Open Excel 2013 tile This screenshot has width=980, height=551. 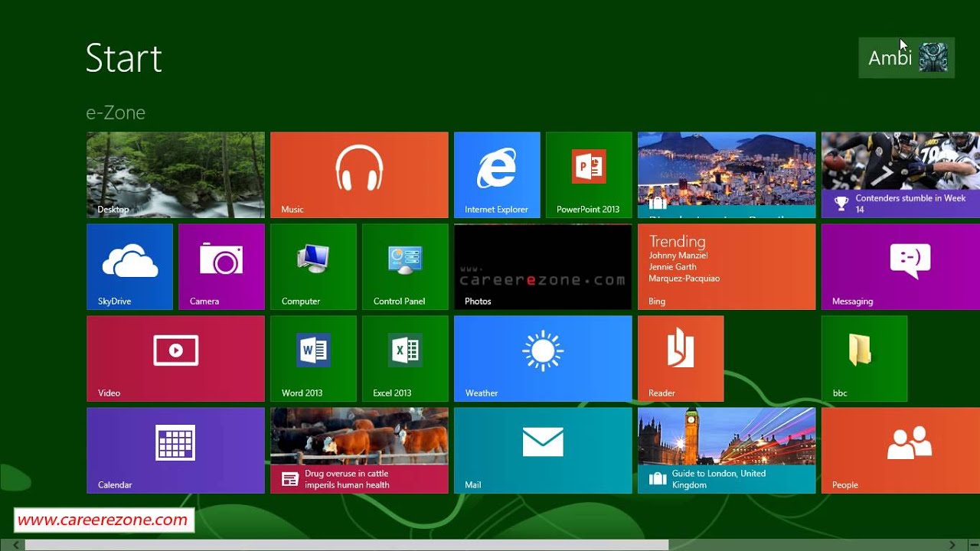405,359
